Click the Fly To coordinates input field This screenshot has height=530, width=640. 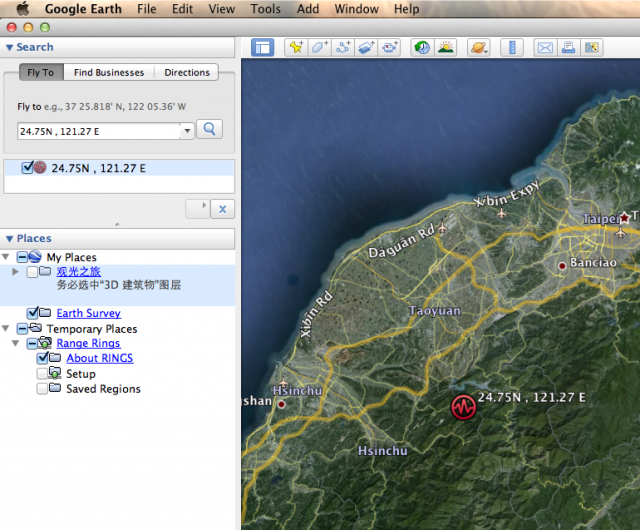(99, 131)
